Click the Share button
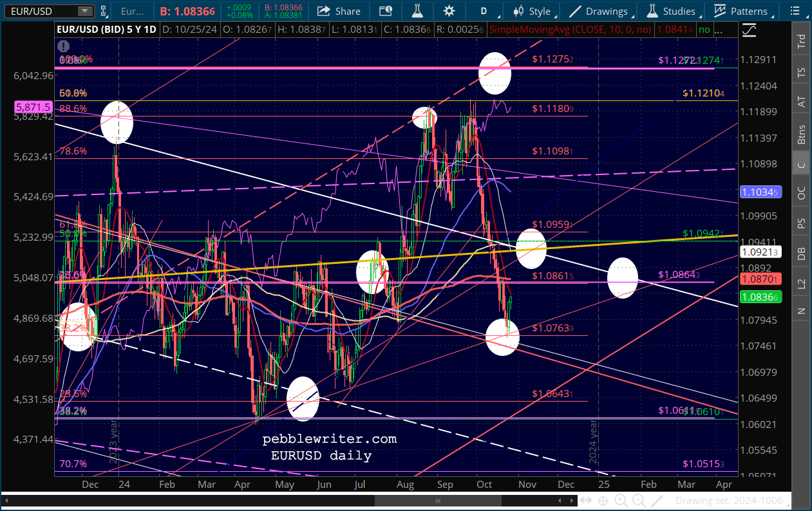This screenshot has width=812, height=511. click(x=339, y=11)
